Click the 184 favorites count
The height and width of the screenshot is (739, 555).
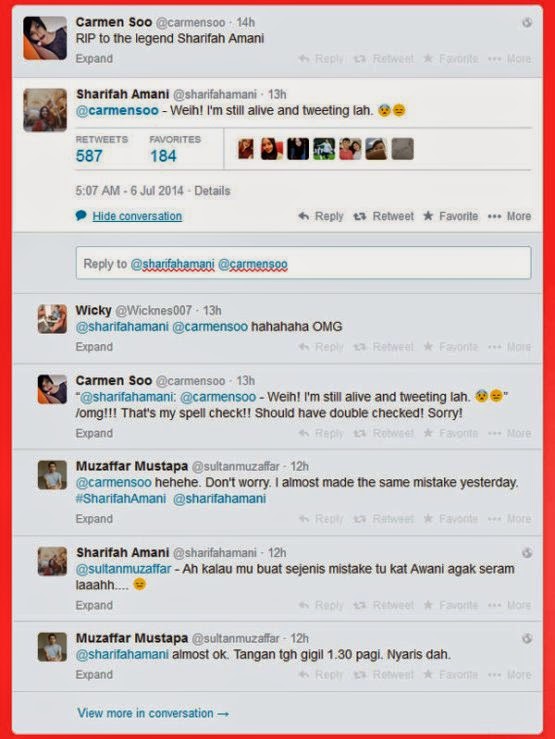163,156
